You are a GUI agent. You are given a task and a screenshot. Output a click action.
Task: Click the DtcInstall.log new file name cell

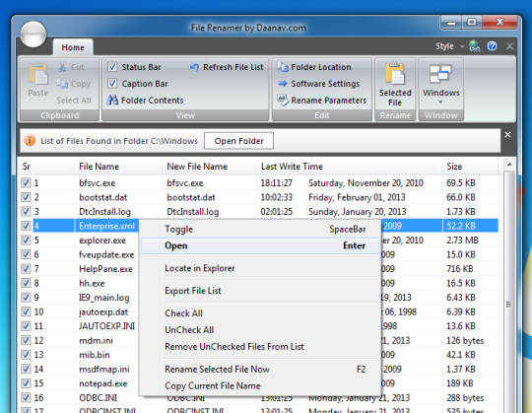(193, 212)
